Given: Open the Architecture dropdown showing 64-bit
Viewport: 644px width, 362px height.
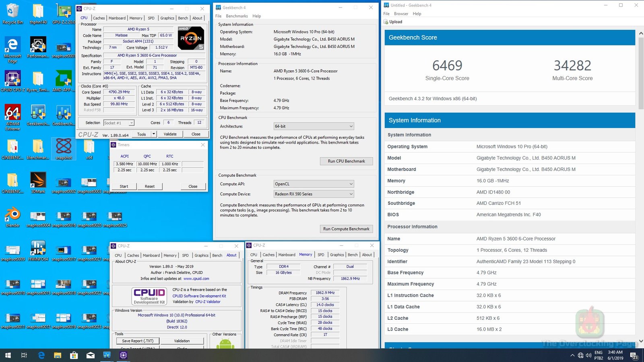Looking at the screenshot, I should pos(313,126).
